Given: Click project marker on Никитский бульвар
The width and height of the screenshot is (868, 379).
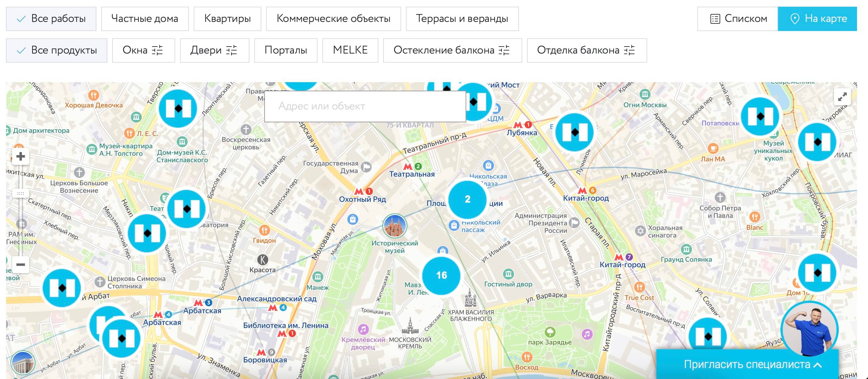Looking at the screenshot, I should (x=147, y=233).
